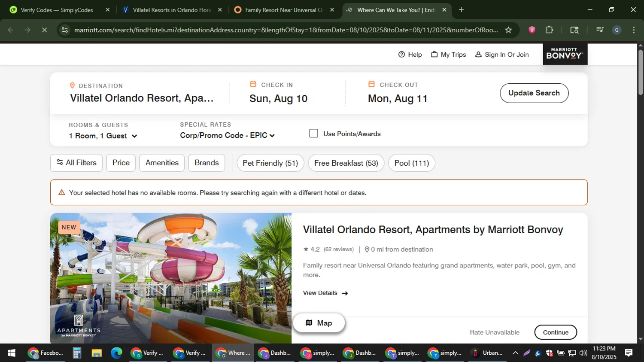Open the browser Extensions puzzle icon
This screenshot has height=362, width=644.
549,30
